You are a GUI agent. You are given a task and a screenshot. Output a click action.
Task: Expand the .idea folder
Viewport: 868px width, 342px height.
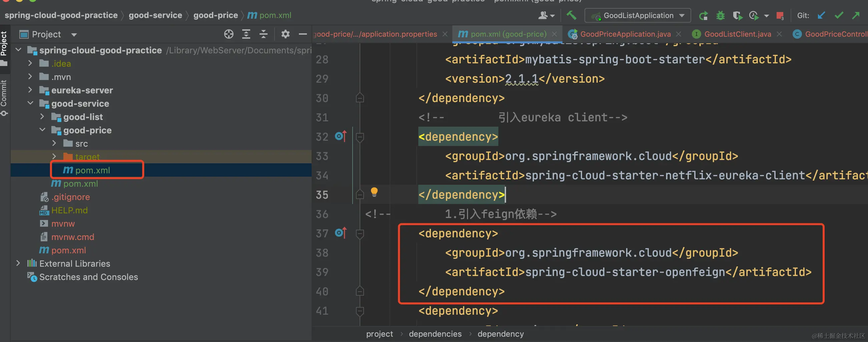pyautogui.click(x=30, y=63)
